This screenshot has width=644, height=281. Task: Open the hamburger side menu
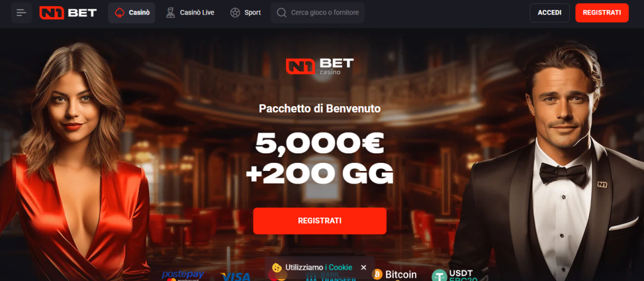click(21, 13)
